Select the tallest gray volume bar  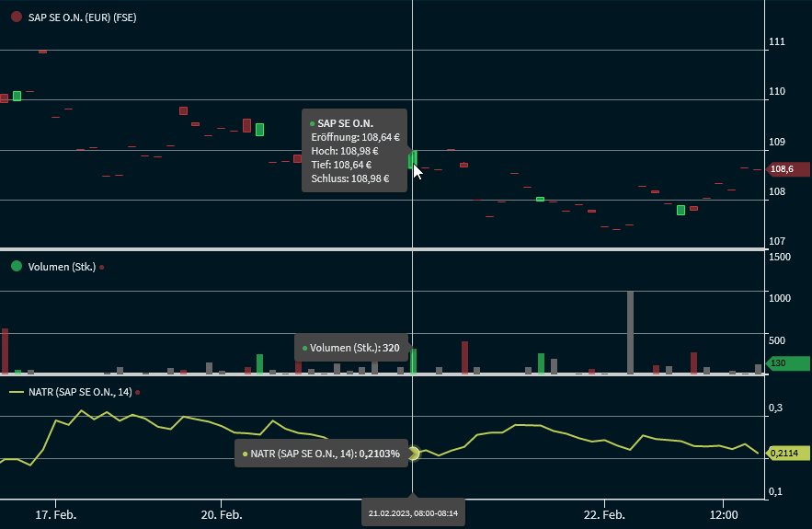[x=630, y=331]
